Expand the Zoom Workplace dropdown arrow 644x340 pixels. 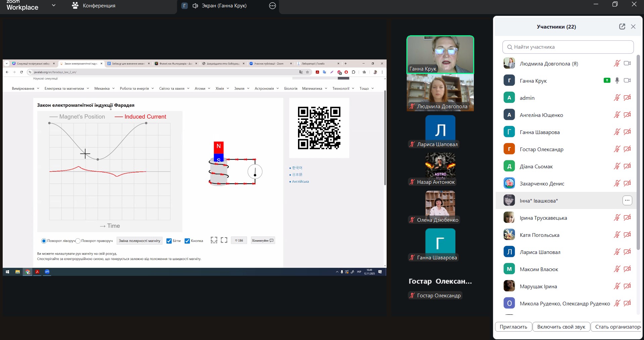tap(54, 5)
